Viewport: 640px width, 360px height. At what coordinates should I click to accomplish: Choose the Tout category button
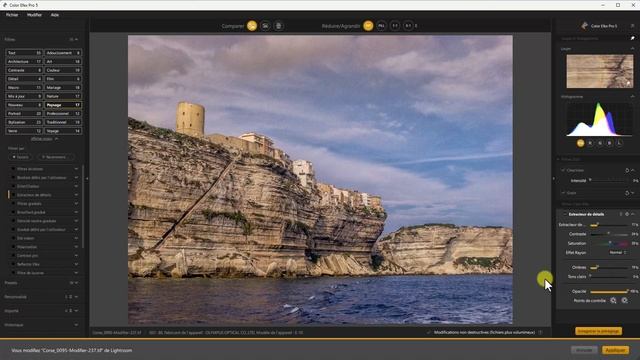point(24,53)
